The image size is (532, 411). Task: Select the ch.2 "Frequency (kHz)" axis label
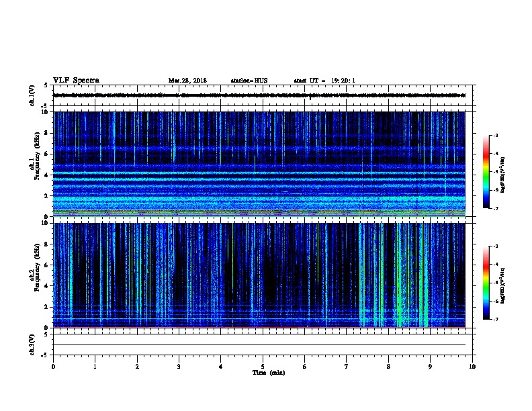tap(37, 267)
